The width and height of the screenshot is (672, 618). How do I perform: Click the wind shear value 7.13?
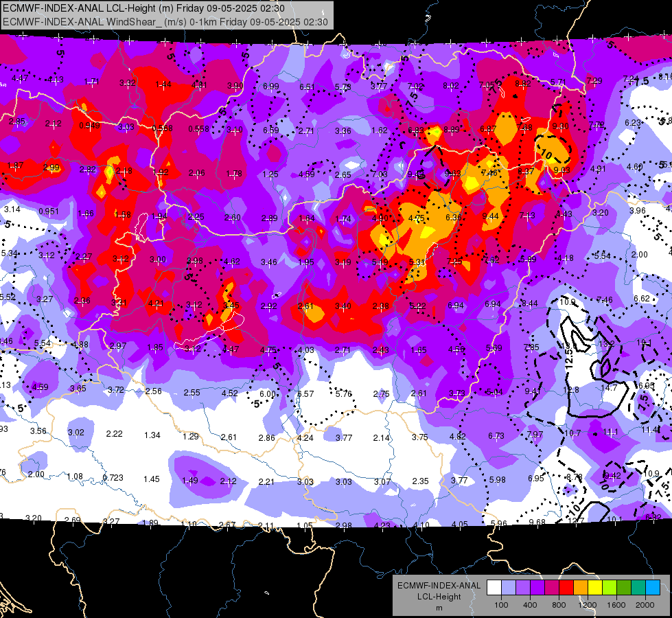click(527, 215)
